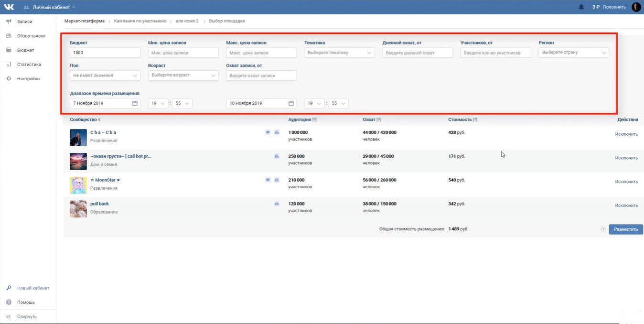Open Статистика in the left sidebar
The height and width of the screenshot is (324, 644).
(x=29, y=65)
